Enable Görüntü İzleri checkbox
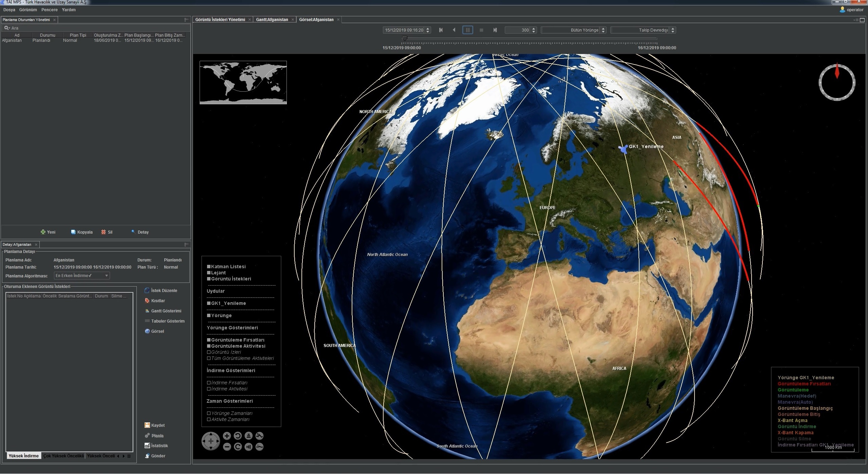The height and width of the screenshot is (474, 868). click(209, 352)
